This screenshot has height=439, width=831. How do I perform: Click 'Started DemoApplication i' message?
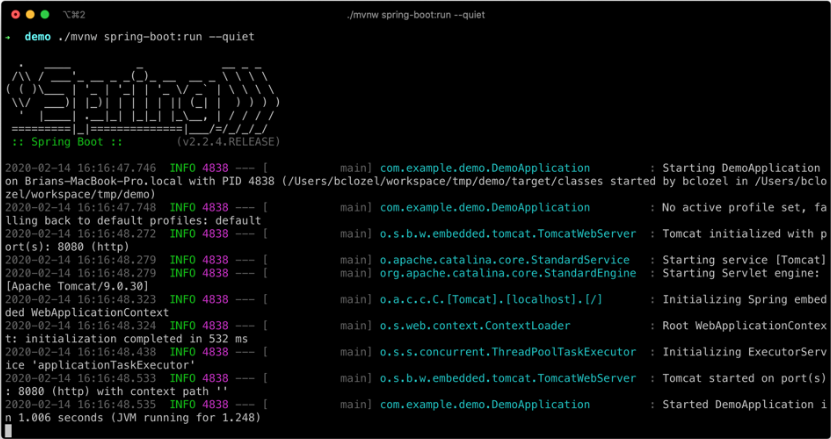pyautogui.click(x=744, y=404)
